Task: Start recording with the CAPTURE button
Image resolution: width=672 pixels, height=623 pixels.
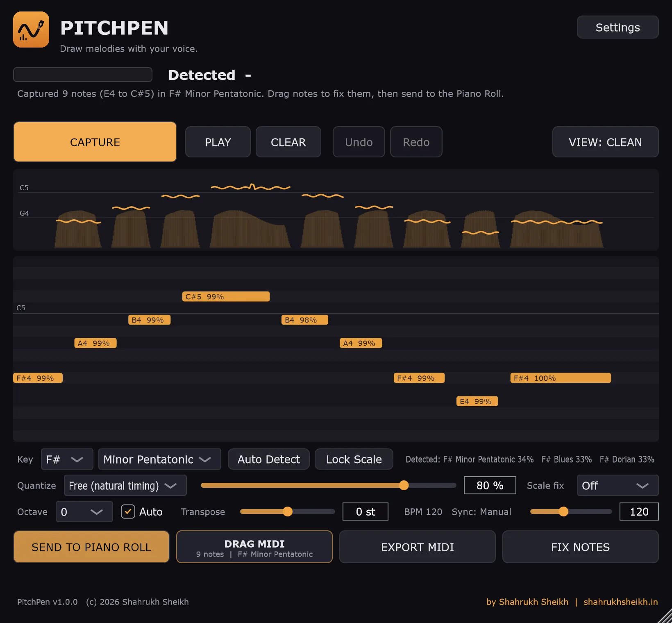Action: tap(95, 142)
